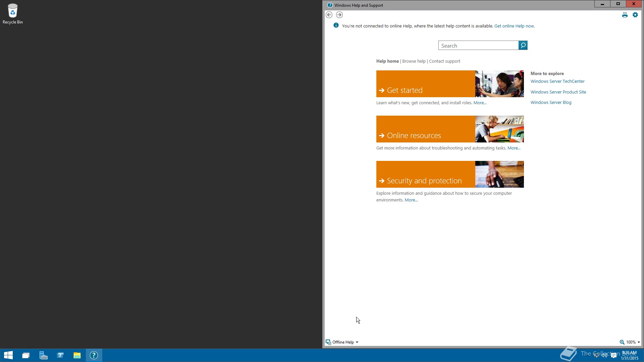Open the Browse help navigation item
644x362 pixels.
pyautogui.click(x=414, y=61)
